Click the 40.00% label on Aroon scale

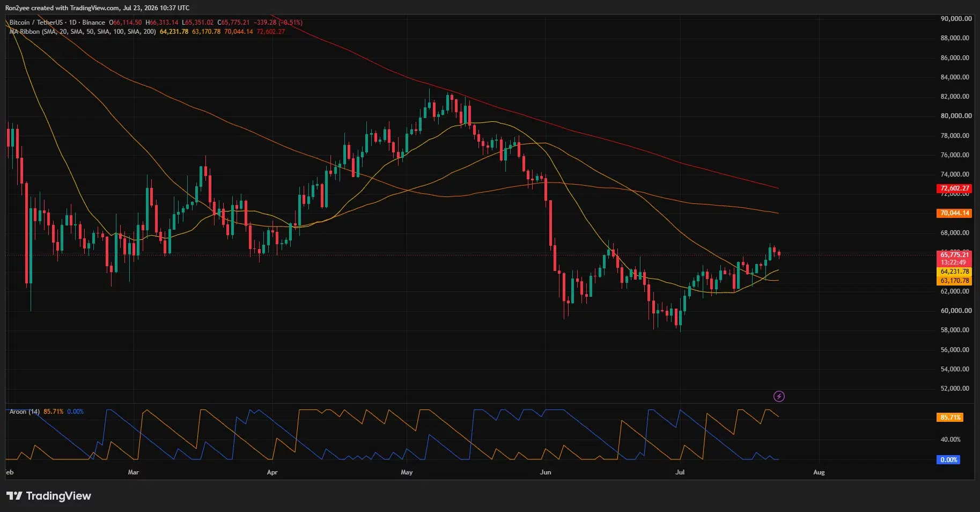pyautogui.click(x=950, y=440)
